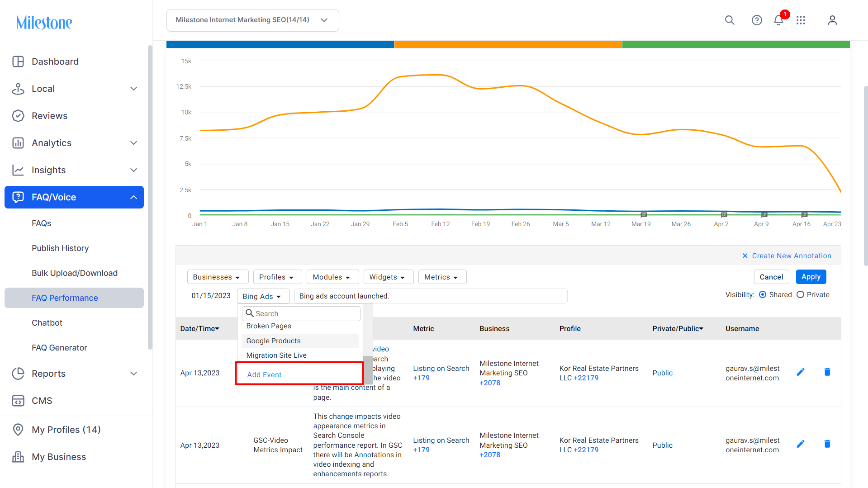The image size is (868, 488).
Task: Click the +179 metric link in first row
Action: 421,378
